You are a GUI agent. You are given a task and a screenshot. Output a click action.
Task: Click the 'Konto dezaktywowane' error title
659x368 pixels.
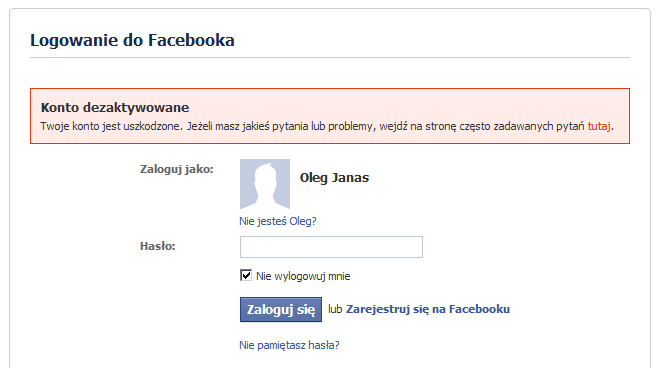coord(115,108)
